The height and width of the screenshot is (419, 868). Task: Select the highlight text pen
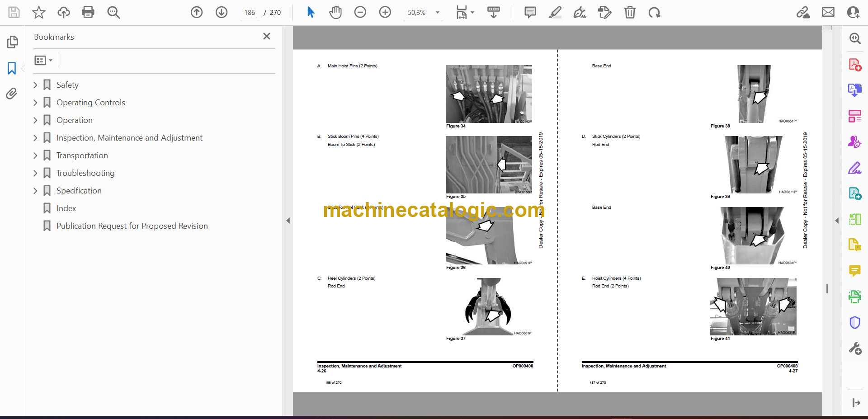click(x=555, y=12)
